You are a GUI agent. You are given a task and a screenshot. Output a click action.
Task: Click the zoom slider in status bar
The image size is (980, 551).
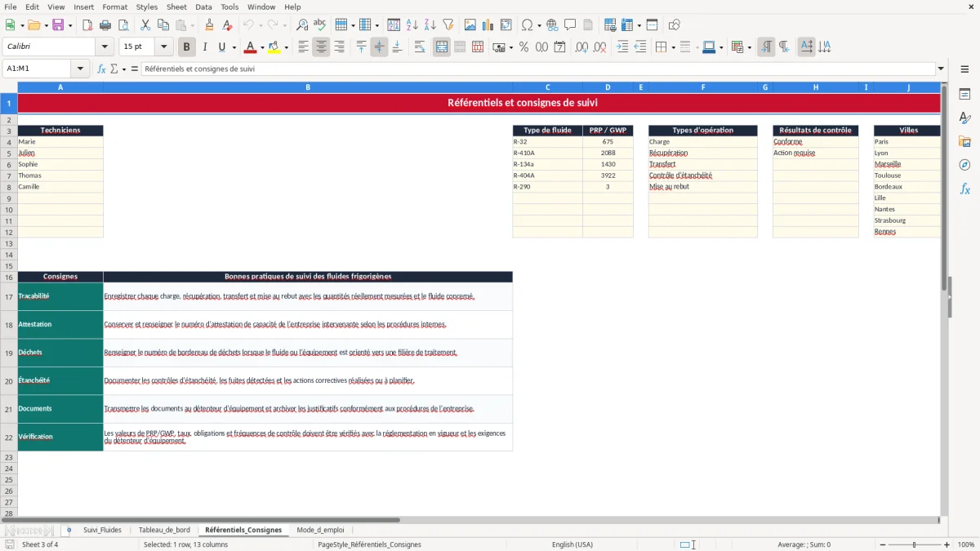click(x=914, y=544)
